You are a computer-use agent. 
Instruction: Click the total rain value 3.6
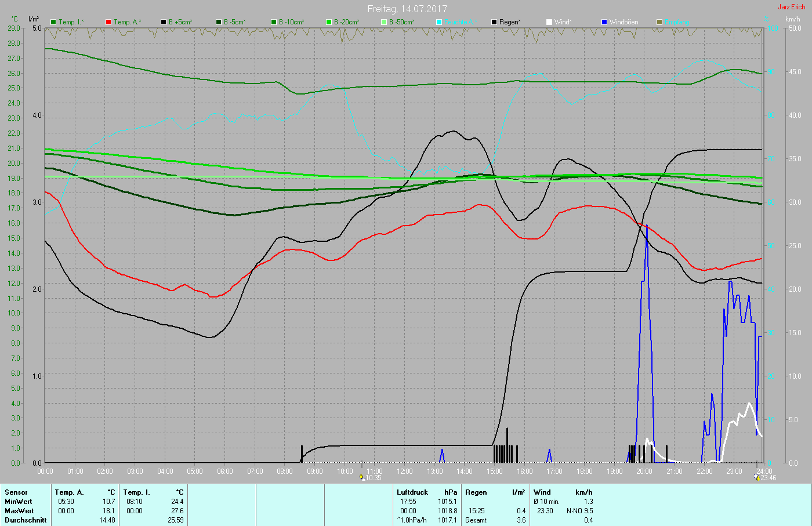521,520
